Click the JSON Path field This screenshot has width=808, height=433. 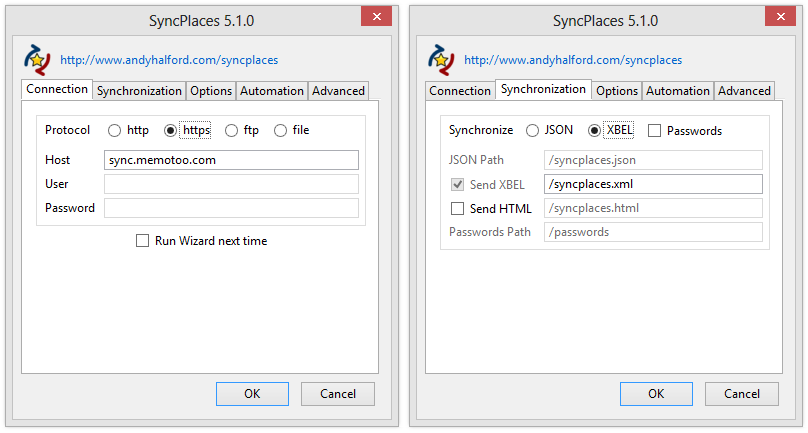[x=653, y=160]
